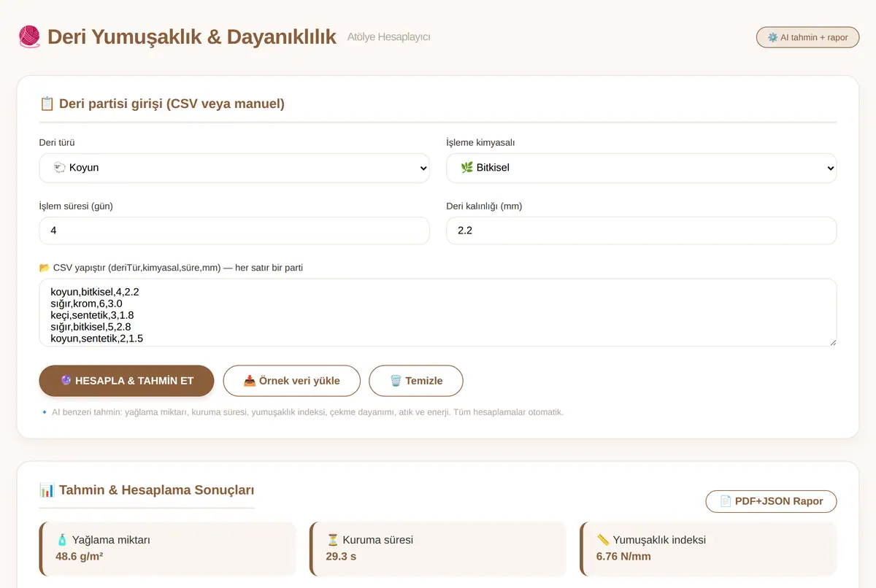Click the value '6.76 N/mm'
This screenshot has width=876, height=588.
(x=623, y=557)
